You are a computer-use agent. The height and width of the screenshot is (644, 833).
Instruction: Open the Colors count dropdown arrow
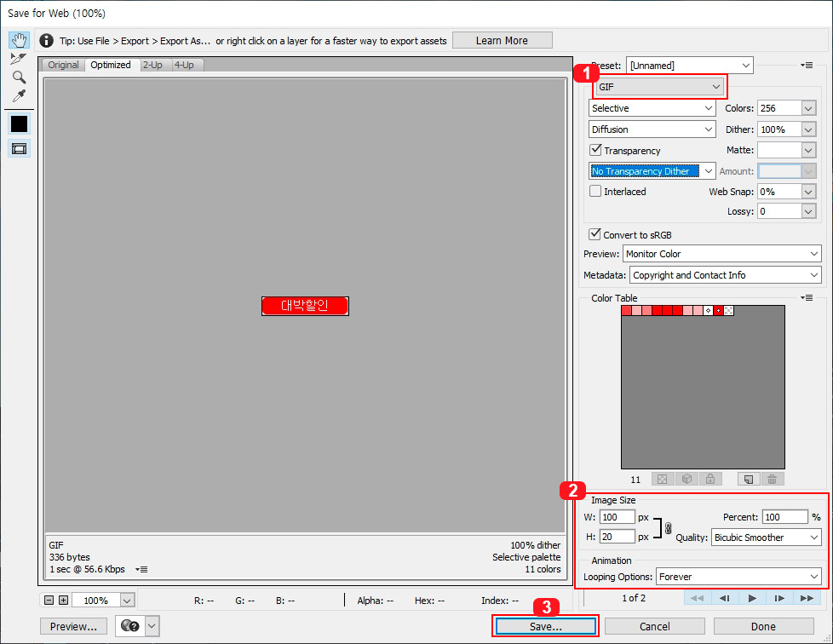click(x=808, y=108)
